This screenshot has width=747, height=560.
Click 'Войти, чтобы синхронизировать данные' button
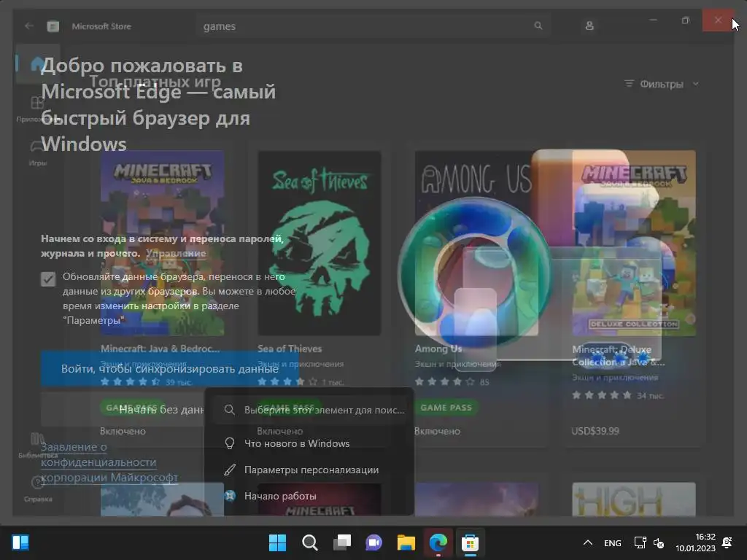[x=169, y=368]
